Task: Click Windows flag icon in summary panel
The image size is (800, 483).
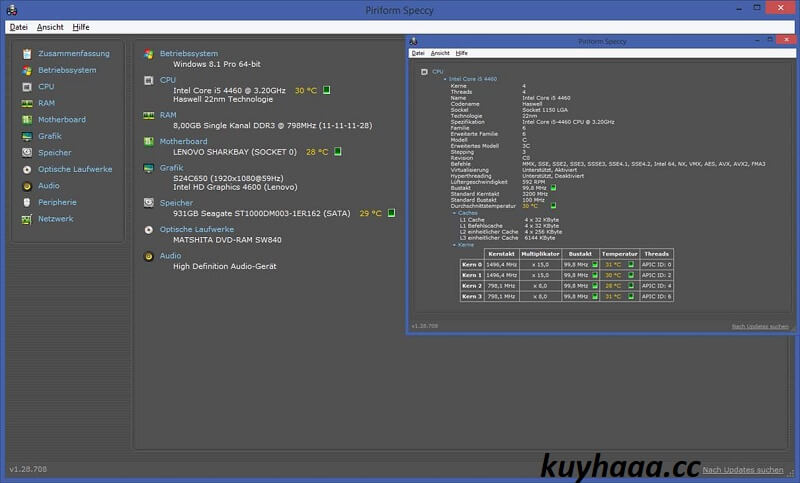Action: (148, 54)
